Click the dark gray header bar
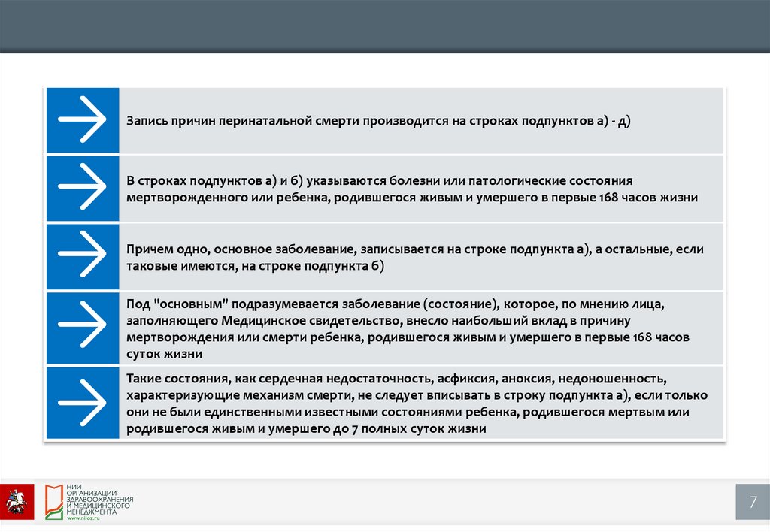 point(385,26)
